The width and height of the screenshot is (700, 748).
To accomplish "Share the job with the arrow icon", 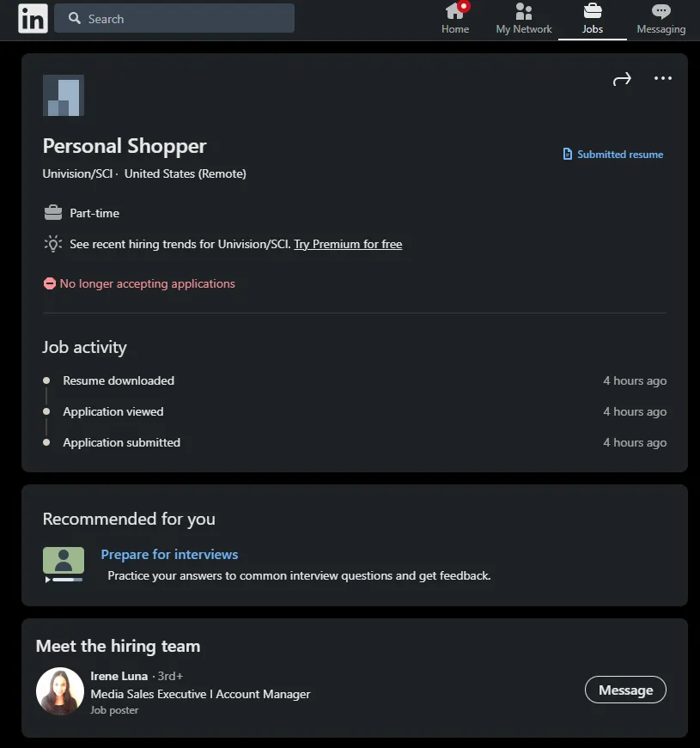I will pos(622,79).
